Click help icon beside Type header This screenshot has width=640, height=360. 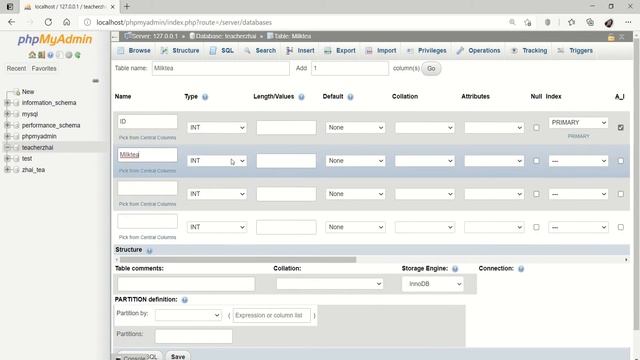click(x=205, y=97)
